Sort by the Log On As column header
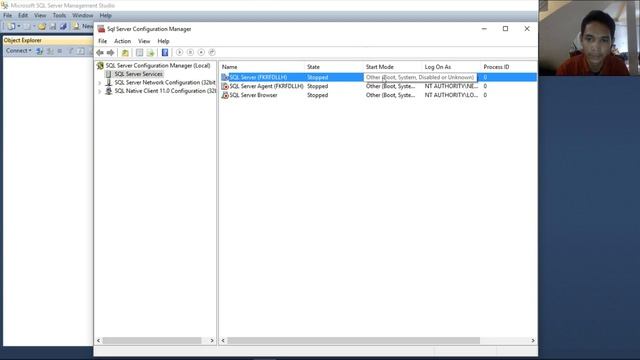The width and height of the screenshot is (640, 360). [451, 67]
